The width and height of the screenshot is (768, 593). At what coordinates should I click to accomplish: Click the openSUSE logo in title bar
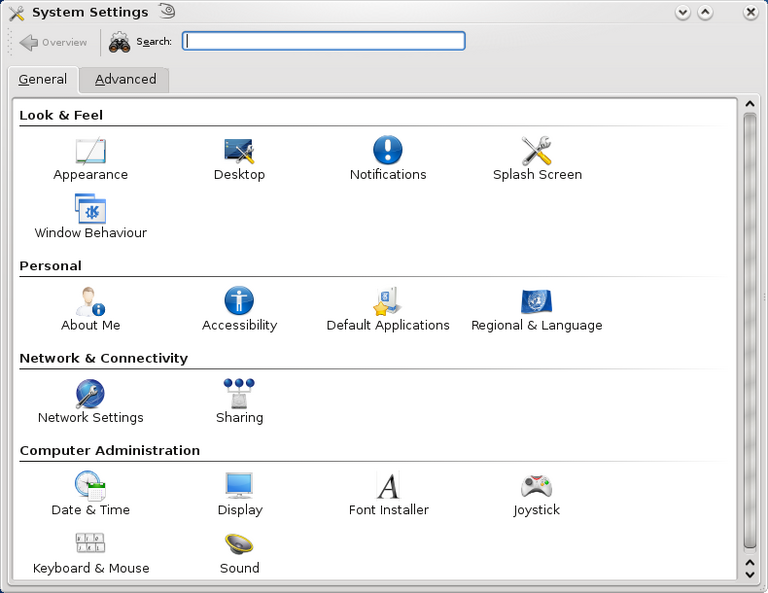tap(167, 11)
